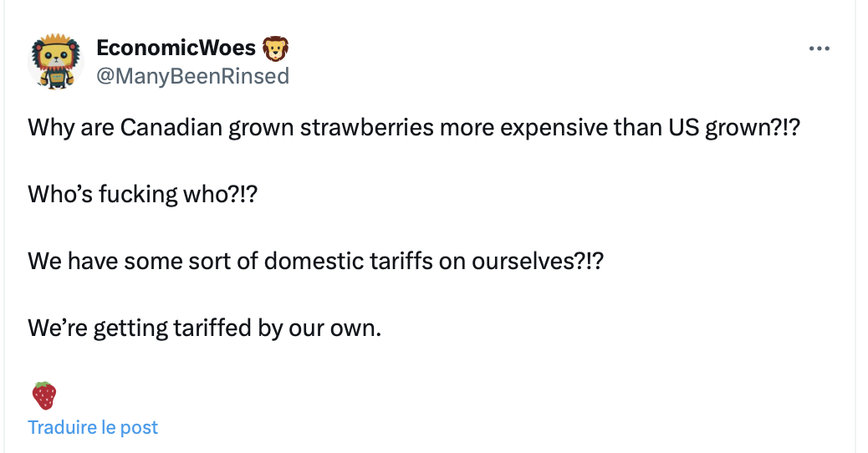Click the word Canadian in the post

click(171, 128)
